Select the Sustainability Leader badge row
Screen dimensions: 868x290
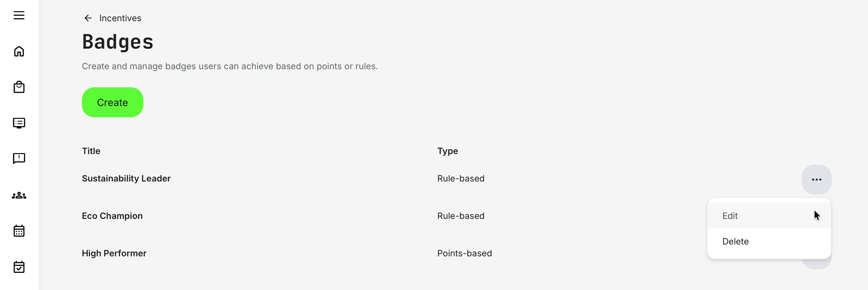126,178
